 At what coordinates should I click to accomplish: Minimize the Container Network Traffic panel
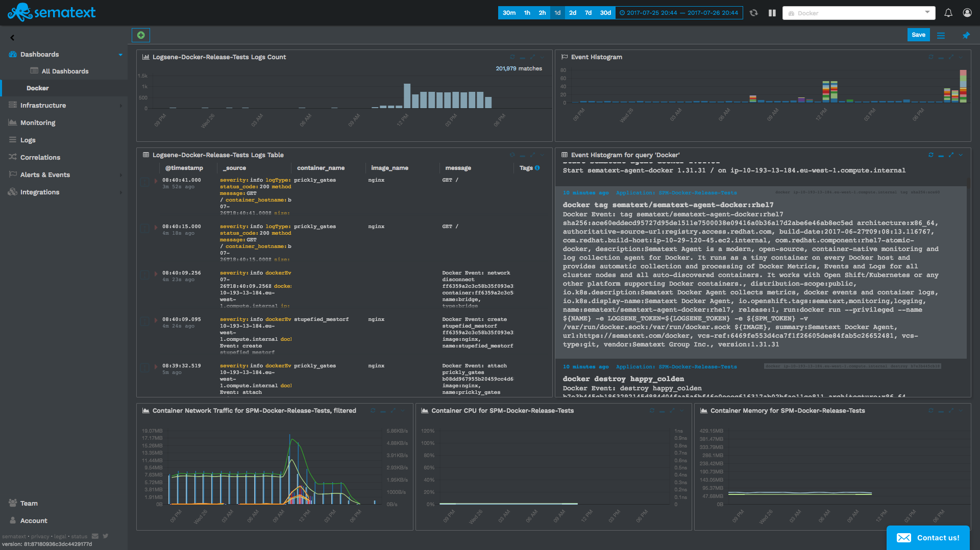coord(383,411)
